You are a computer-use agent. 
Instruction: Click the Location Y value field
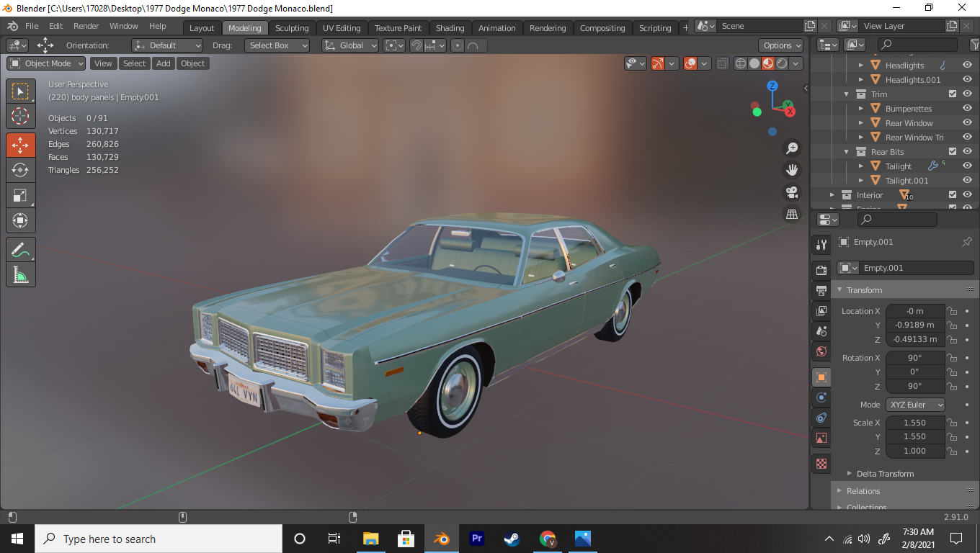[915, 325]
